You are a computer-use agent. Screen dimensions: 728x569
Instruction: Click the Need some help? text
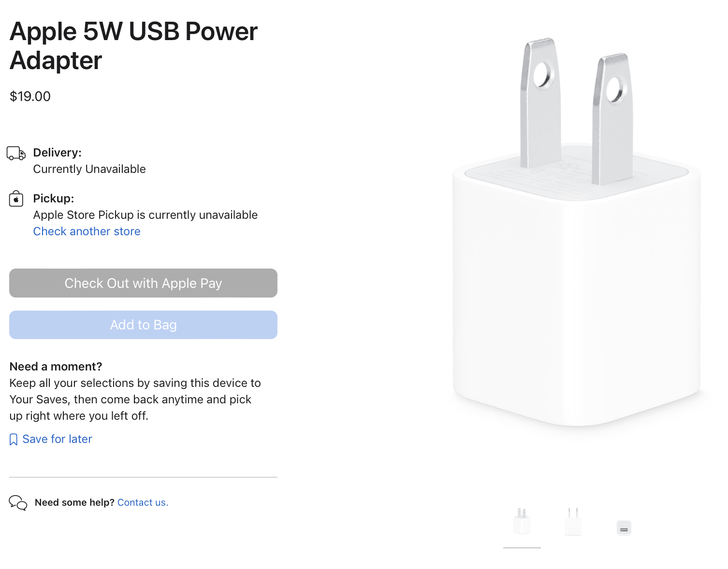pyautogui.click(x=74, y=502)
